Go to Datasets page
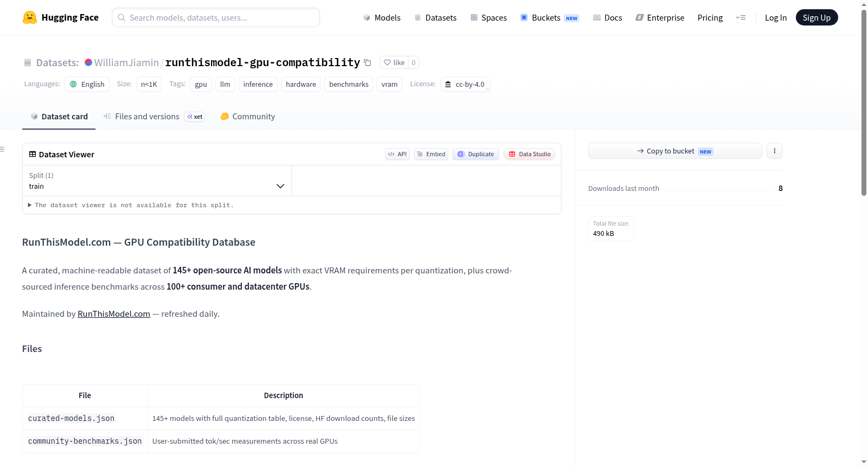 [x=435, y=17]
